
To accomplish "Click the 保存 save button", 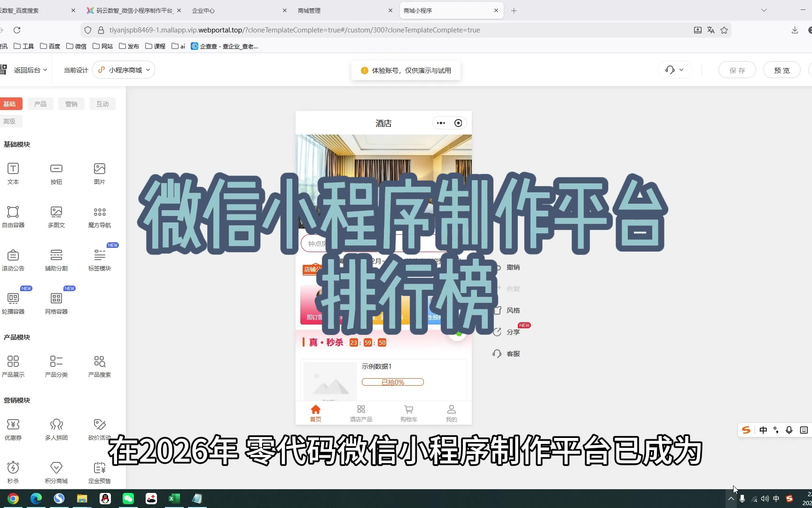I will coord(737,70).
